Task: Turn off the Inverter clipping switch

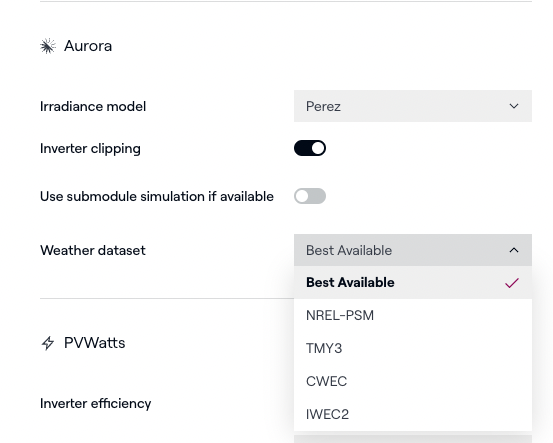Action: [310, 148]
